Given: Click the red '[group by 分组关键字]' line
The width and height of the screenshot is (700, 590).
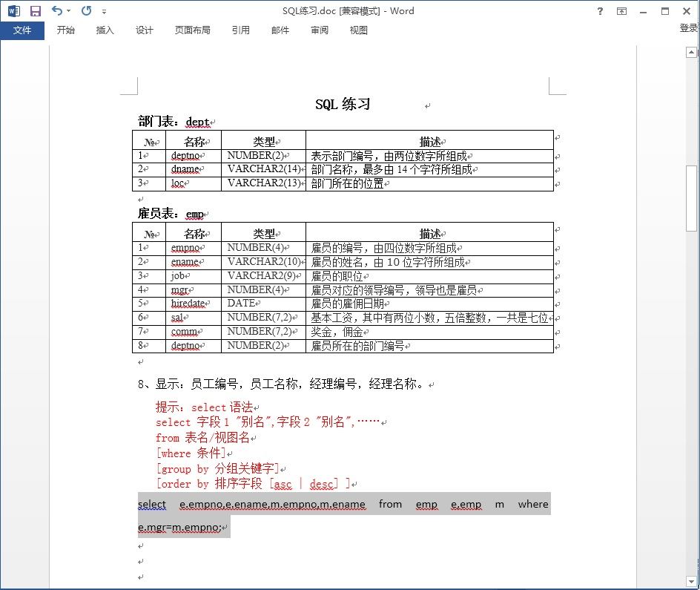Looking at the screenshot, I should pyautogui.click(x=217, y=468).
